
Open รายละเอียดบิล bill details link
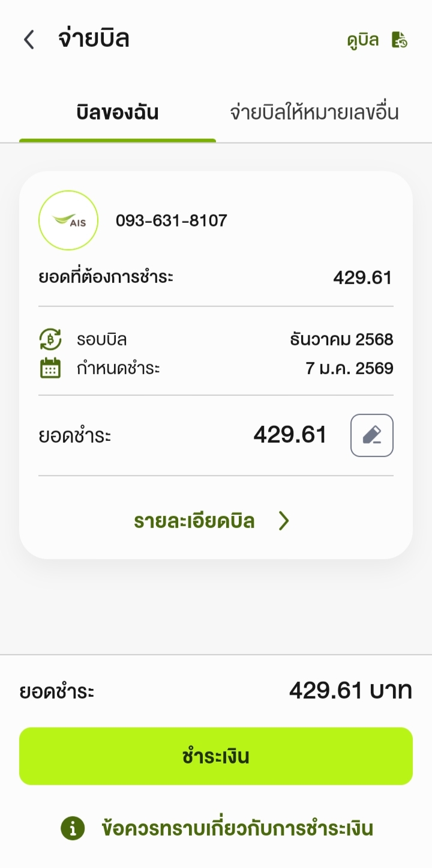pos(194,521)
